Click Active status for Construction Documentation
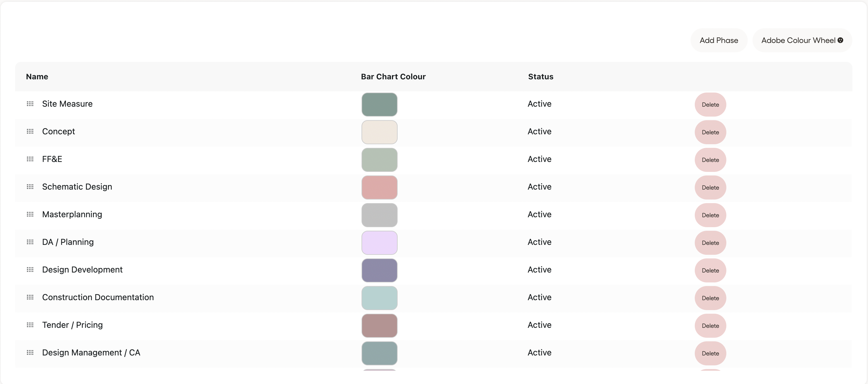The width and height of the screenshot is (868, 384). [x=540, y=297]
